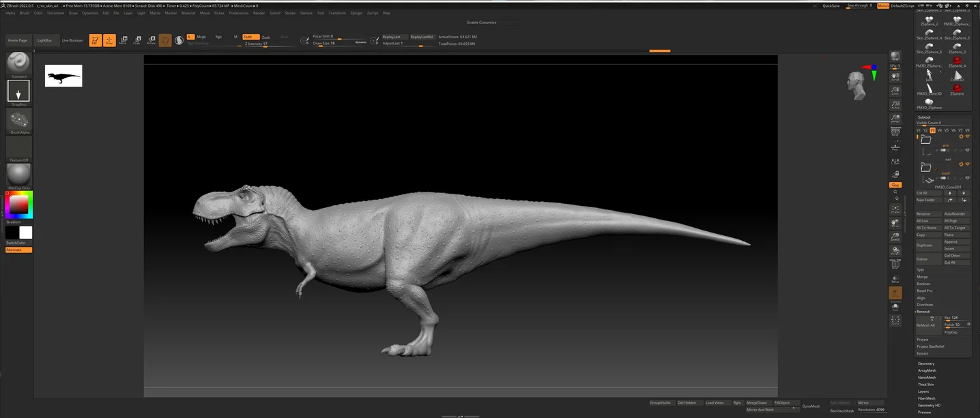Expand the Project section

pyautogui.click(x=923, y=339)
